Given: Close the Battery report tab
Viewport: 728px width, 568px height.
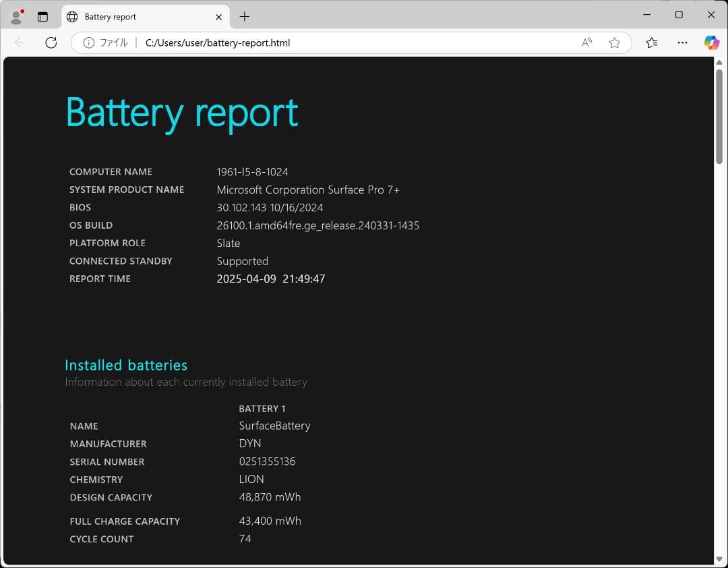Looking at the screenshot, I should 219,16.
